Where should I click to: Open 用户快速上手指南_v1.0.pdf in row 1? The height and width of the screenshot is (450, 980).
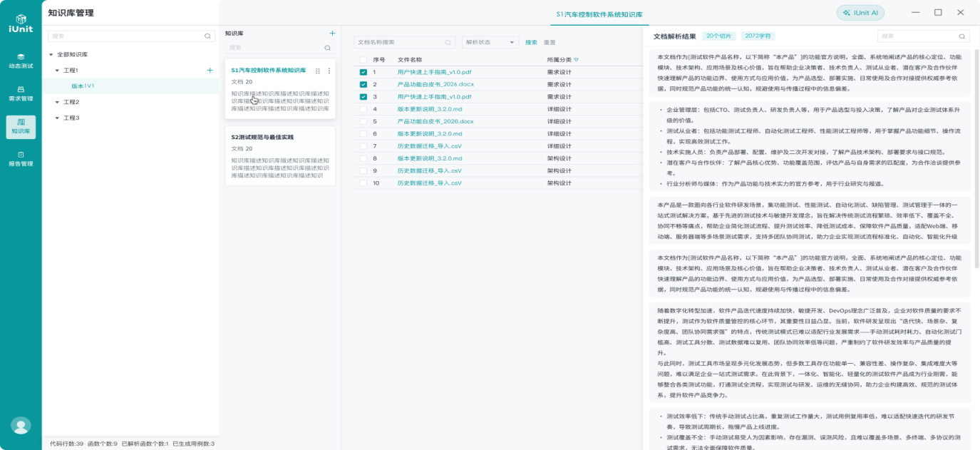tap(434, 72)
